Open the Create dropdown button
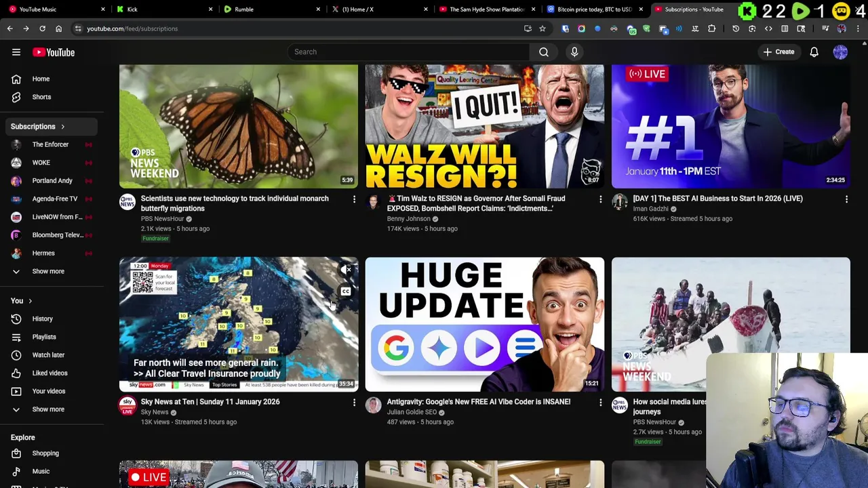This screenshot has width=868, height=488. pos(778,52)
